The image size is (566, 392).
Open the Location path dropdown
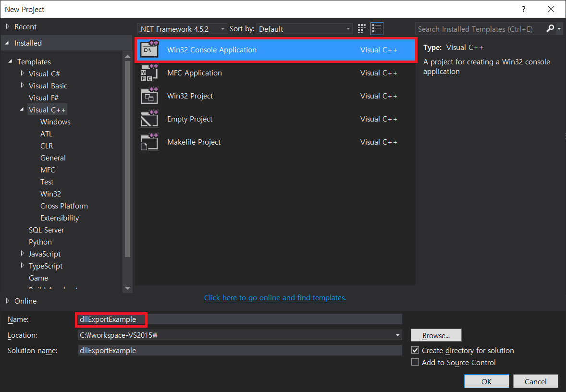pyautogui.click(x=397, y=335)
